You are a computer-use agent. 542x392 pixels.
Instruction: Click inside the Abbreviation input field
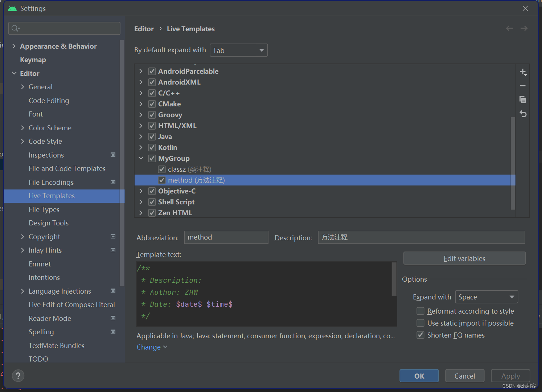point(226,237)
